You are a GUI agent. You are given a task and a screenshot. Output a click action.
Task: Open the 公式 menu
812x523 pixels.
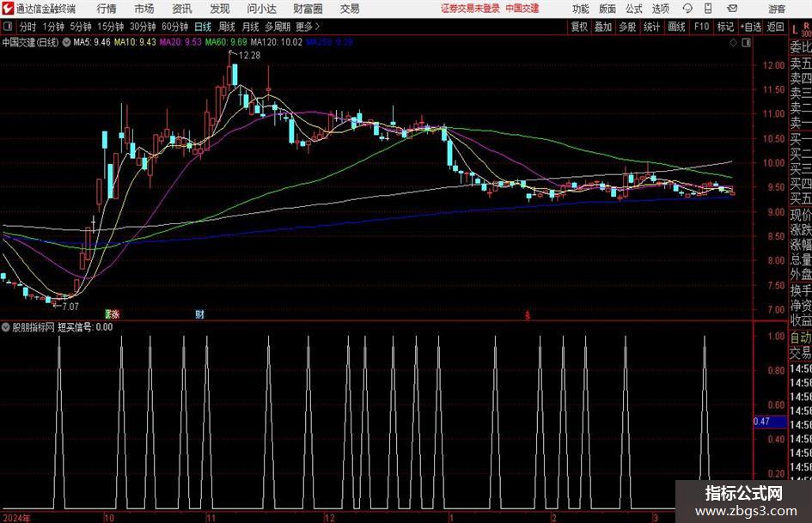tap(633, 9)
